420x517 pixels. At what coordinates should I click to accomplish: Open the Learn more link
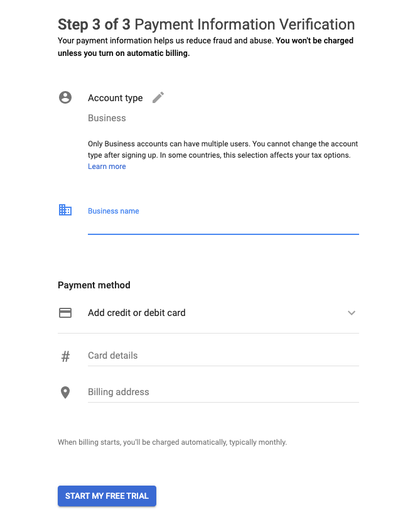(107, 166)
